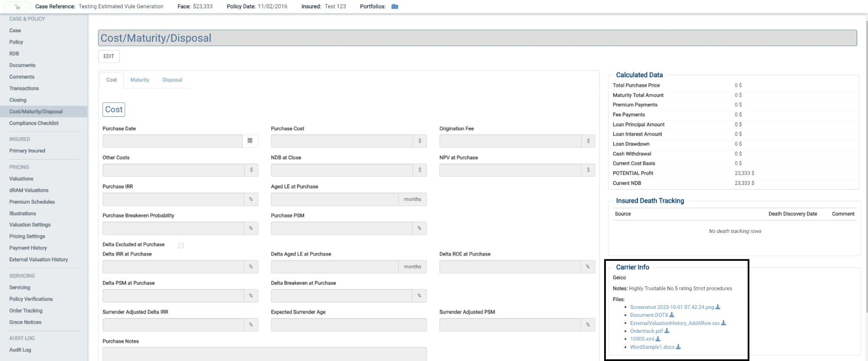868x361 pixels.
Task: Download Document.DOTX via its download icon
Action: coord(672,315)
